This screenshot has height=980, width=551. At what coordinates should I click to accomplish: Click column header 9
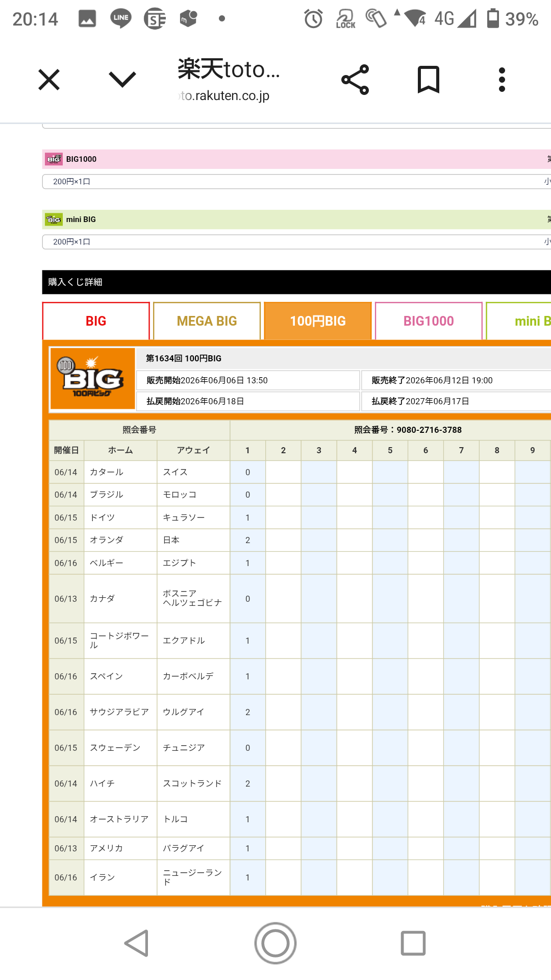coord(533,450)
